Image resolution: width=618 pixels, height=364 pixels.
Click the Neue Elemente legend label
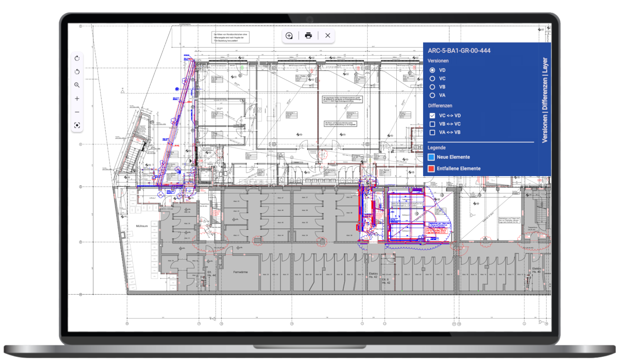(453, 157)
